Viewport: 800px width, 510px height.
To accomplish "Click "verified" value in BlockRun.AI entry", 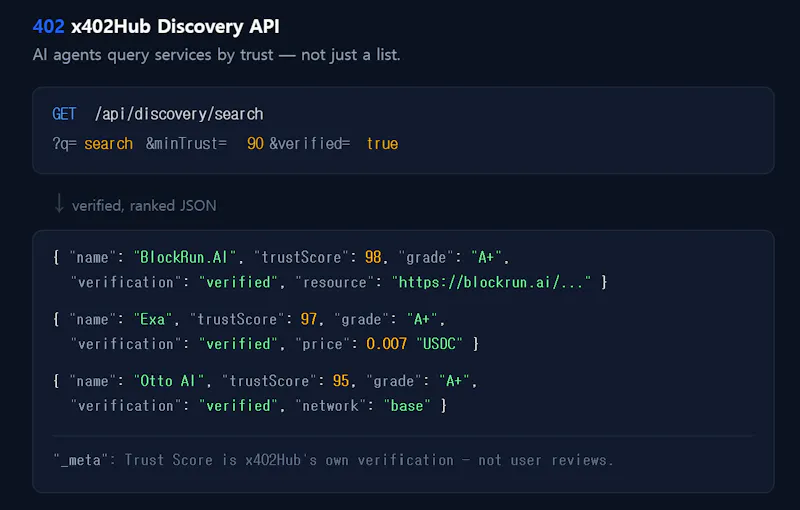I will pyautogui.click(x=238, y=282).
